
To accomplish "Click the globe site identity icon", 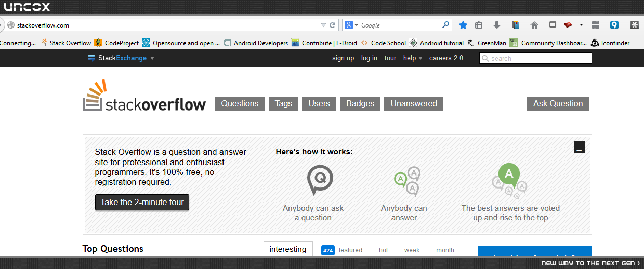I will pos(11,25).
